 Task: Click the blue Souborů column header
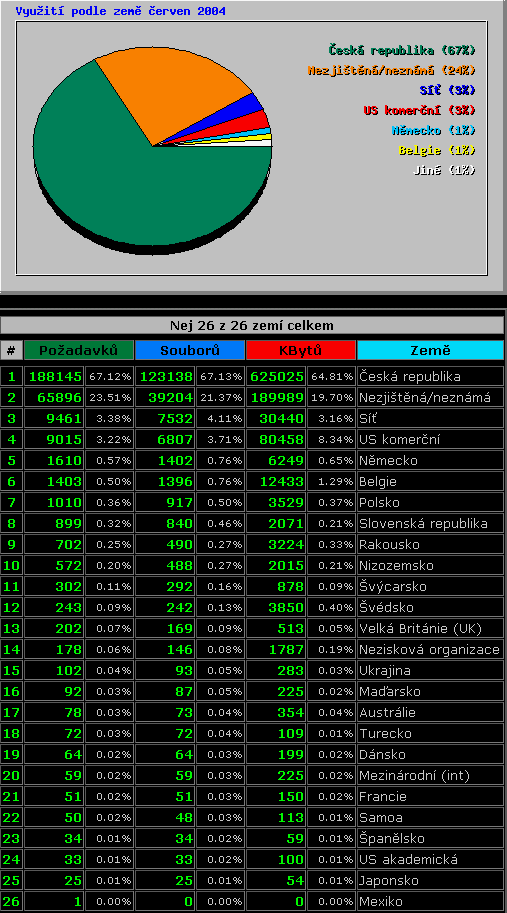point(190,350)
